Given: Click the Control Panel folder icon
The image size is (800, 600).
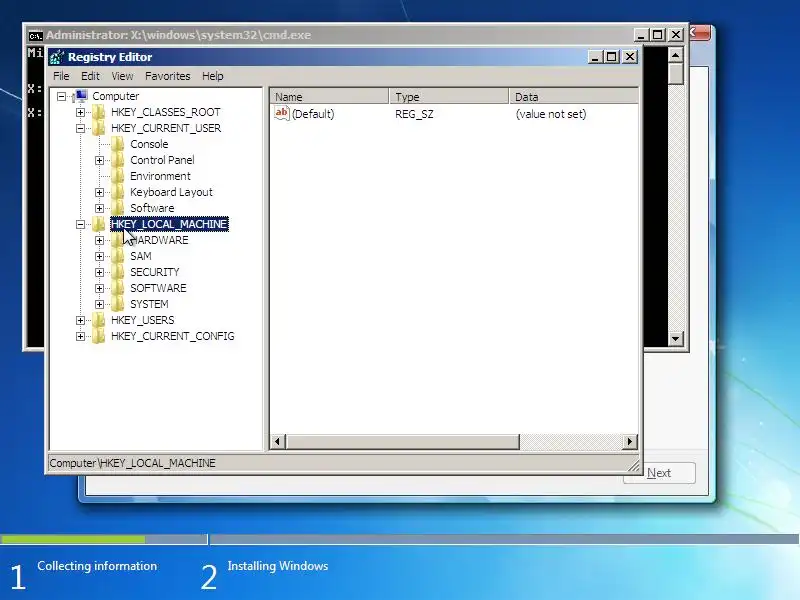Looking at the screenshot, I should tap(117, 160).
